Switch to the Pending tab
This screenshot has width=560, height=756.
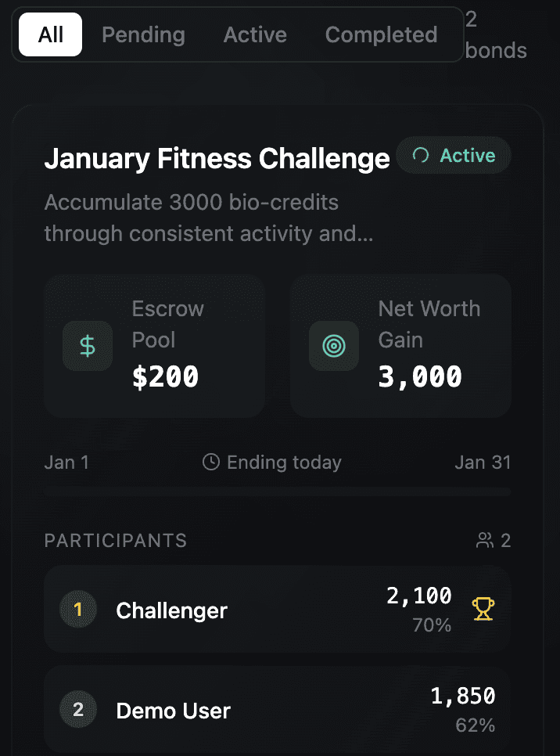(143, 34)
